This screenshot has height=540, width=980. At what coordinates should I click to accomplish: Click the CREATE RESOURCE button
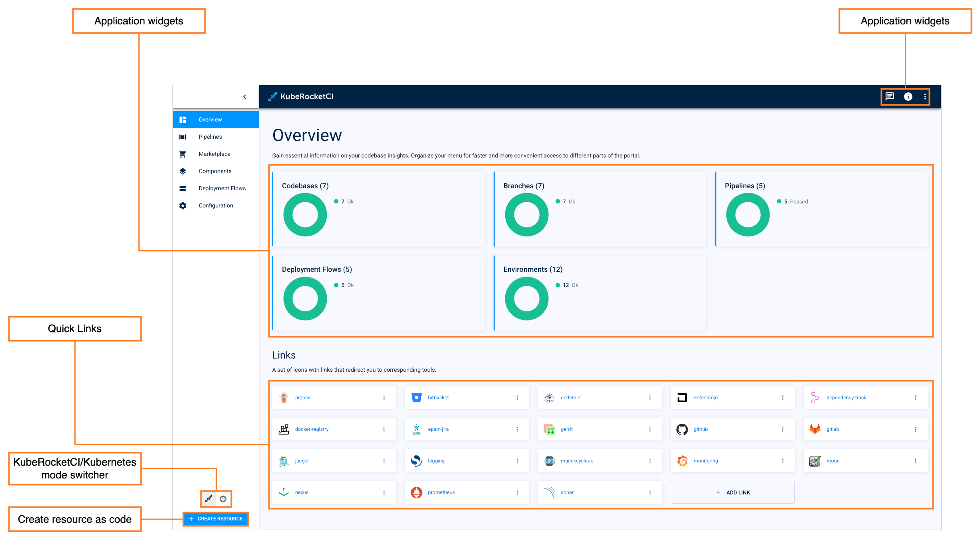pyautogui.click(x=216, y=518)
